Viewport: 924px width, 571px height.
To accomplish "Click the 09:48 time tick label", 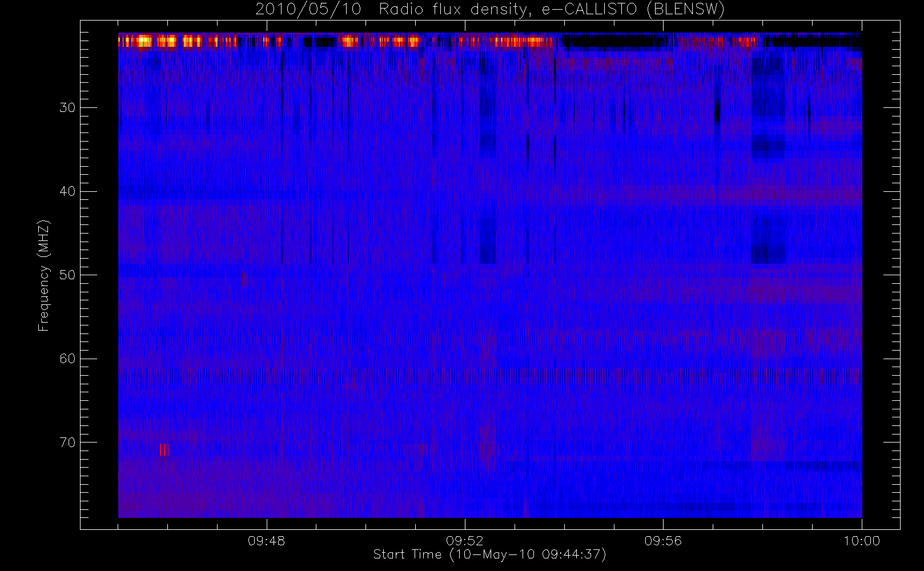I will pyautogui.click(x=266, y=541).
